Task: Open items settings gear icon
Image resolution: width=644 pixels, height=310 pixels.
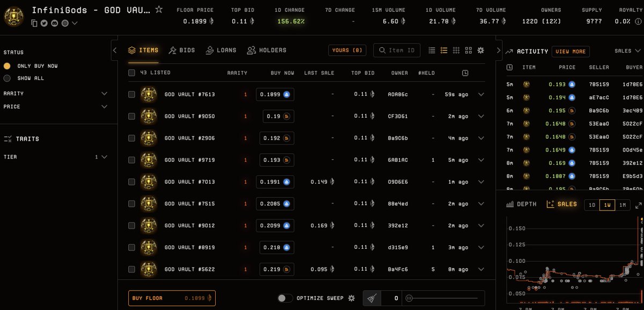Action: tap(481, 50)
